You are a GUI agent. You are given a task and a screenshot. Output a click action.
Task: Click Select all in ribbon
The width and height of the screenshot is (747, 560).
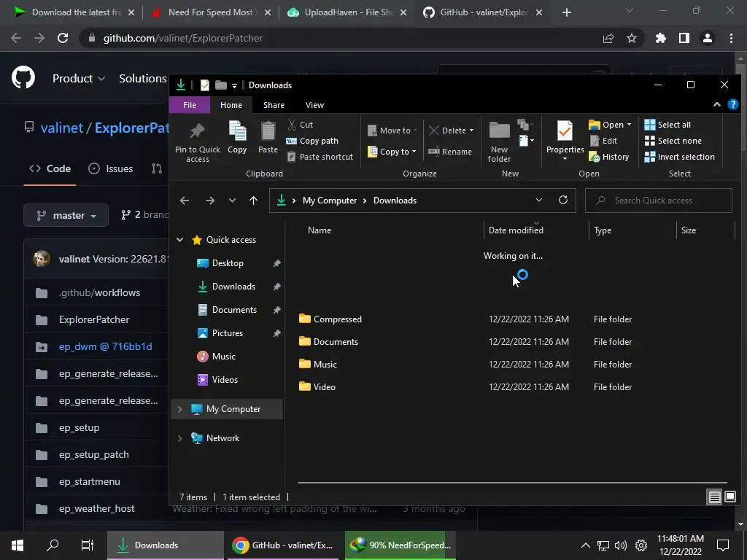coord(667,125)
